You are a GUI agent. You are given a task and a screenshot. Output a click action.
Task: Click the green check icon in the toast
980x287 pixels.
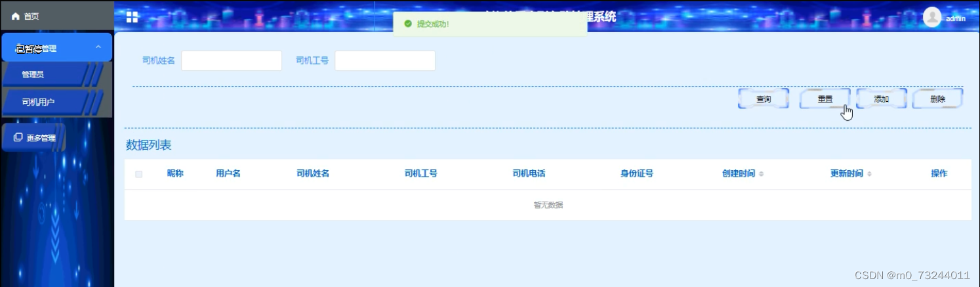point(408,24)
